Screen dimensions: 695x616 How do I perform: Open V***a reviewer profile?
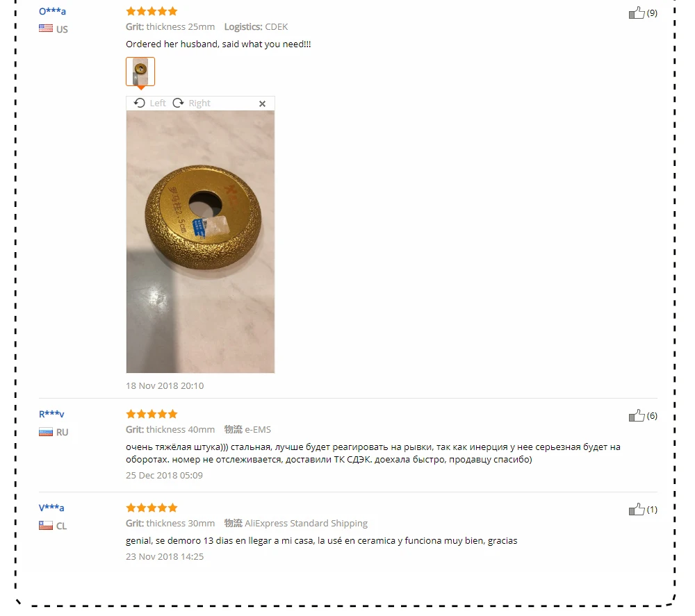(51, 508)
